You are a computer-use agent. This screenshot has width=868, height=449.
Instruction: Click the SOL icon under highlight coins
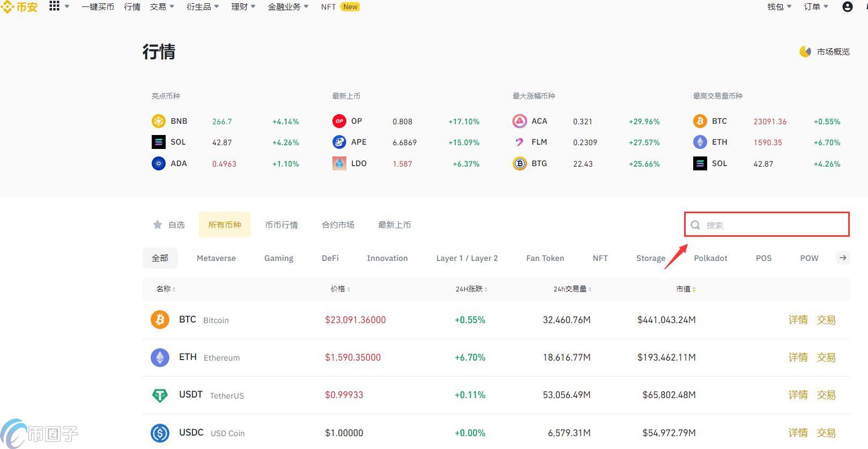[x=159, y=142]
